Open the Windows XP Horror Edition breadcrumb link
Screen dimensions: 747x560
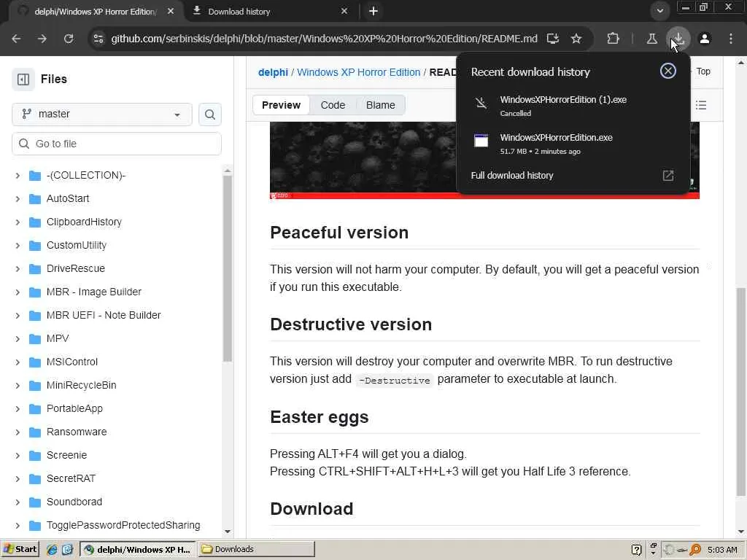358,72
